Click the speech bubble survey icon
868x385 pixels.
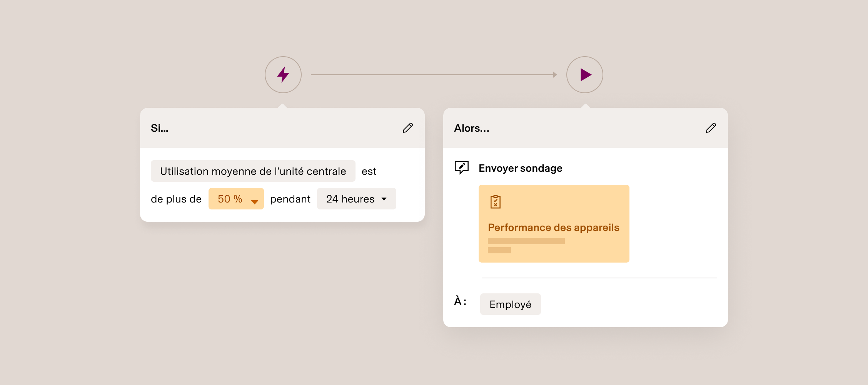click(x=461, y=167)
